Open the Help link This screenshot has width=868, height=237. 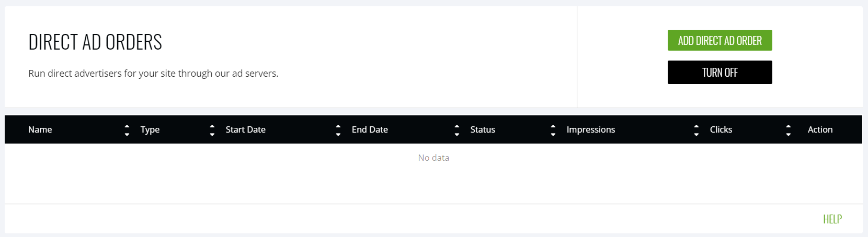click(x=832, y=219)
